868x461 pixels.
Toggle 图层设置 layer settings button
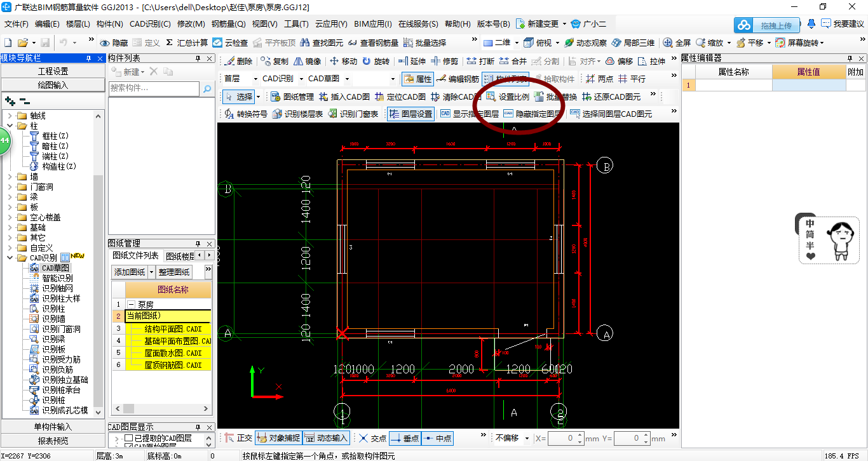pos(410,114)
